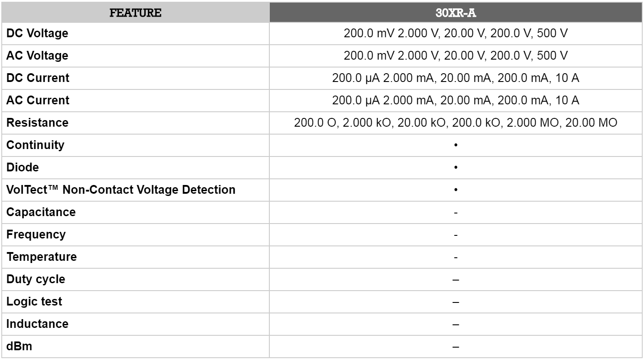Image resolution: width=644 pixels, height=359 pixels.
Task: Click the AC Current feature label
Action: (38, 100)
